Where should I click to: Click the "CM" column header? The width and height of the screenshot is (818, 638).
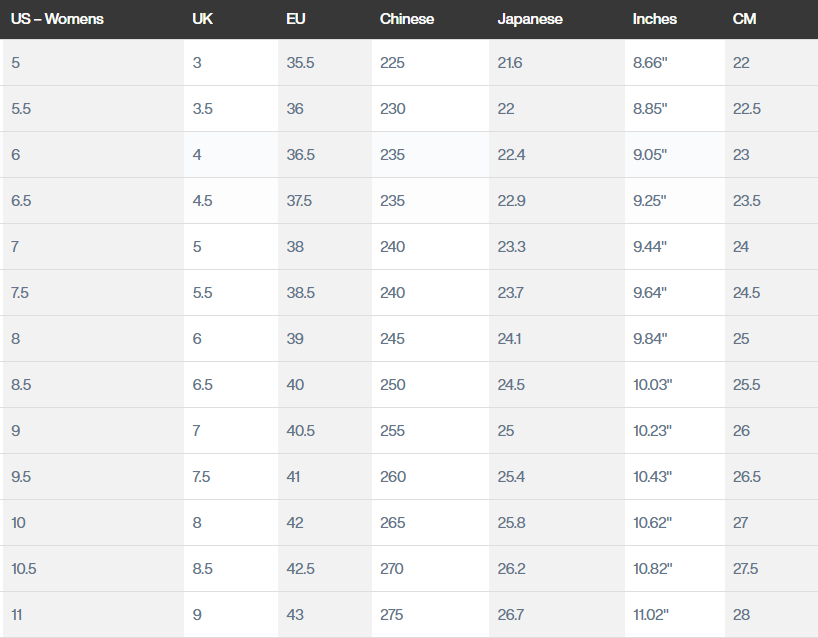click(744, 19)
